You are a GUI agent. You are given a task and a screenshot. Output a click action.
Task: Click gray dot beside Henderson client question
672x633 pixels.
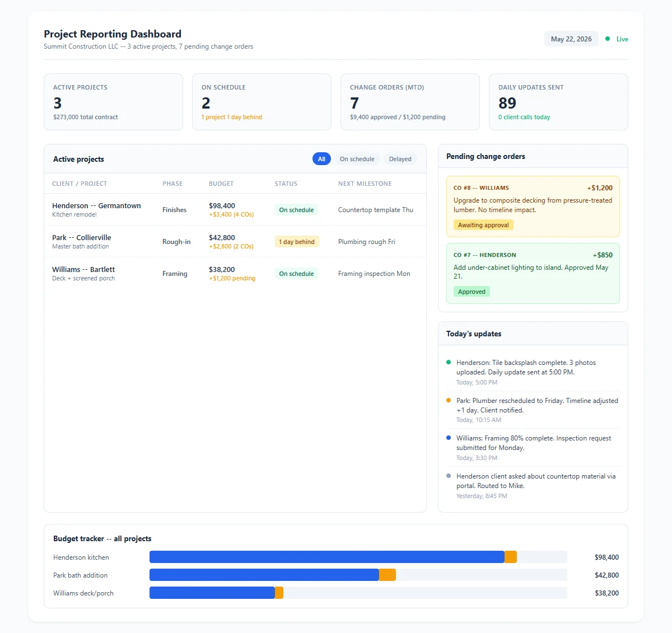pos(449,476)
